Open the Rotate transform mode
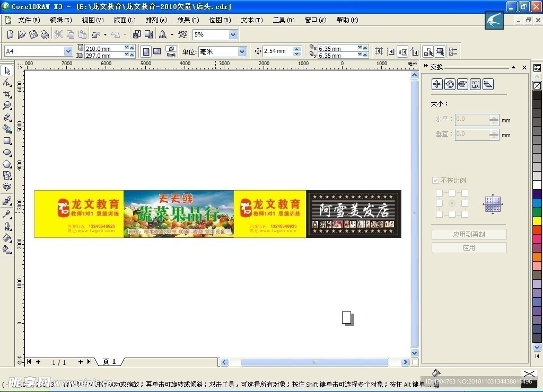The image size is (543, 392). [450, 84]
